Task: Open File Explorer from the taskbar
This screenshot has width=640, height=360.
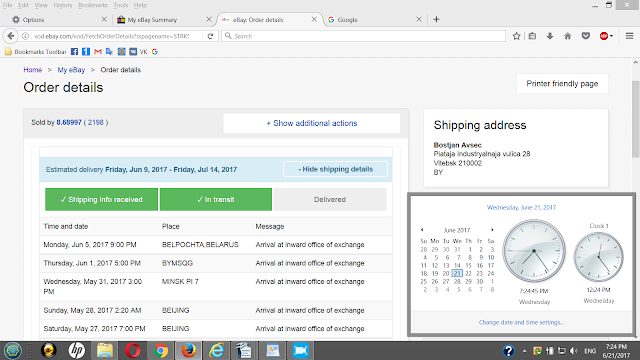Action: pyautogui.click(x=104, y=351)
